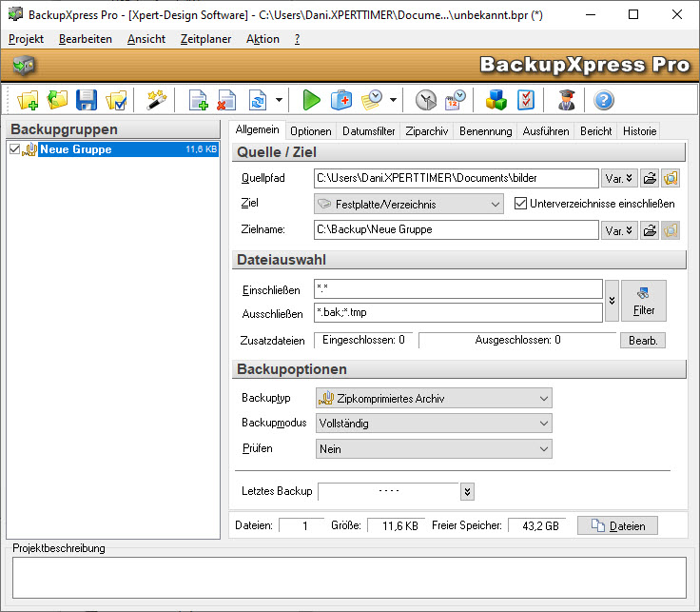Open Quellpfad Var. variables dropdown
This screenshot has width=700, height=612.
619,178
